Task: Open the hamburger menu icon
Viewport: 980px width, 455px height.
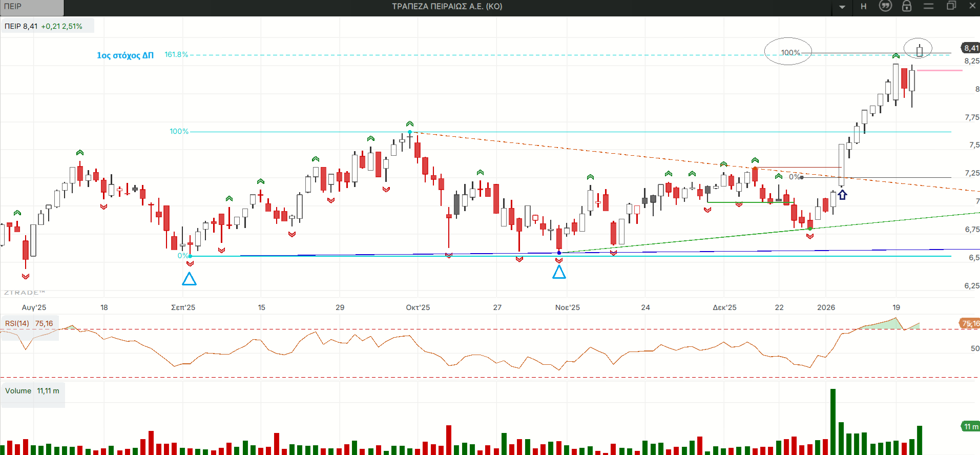Action: (x=929, y=6)
